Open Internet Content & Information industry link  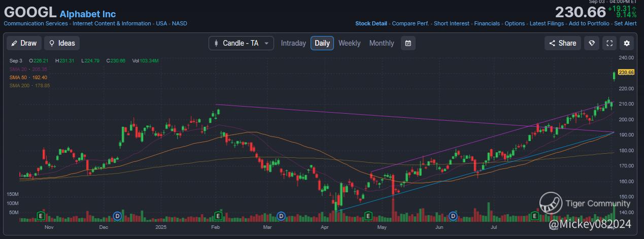(x=112, y=23)
